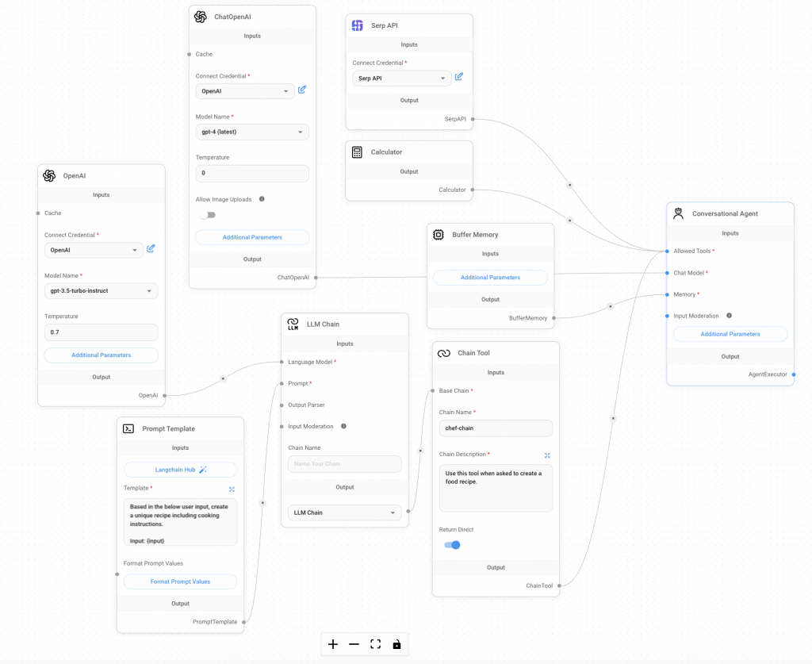Expand the Template text editor icon
Screen dimensions: 812x664
click(x=232, y=489)
